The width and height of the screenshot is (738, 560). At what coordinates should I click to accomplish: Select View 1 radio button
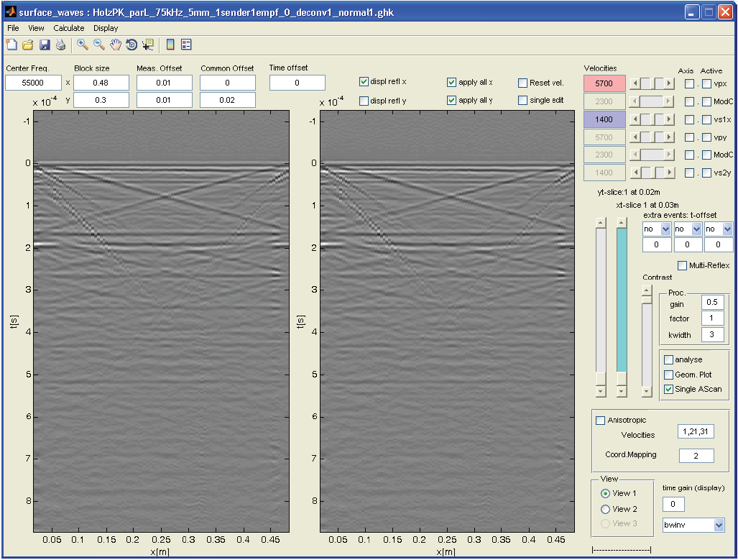click(605, 494)
